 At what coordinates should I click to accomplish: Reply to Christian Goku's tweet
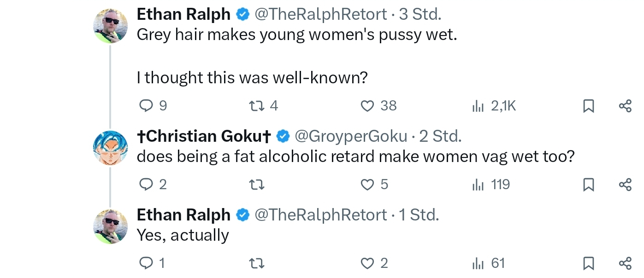tap(146, 185)
